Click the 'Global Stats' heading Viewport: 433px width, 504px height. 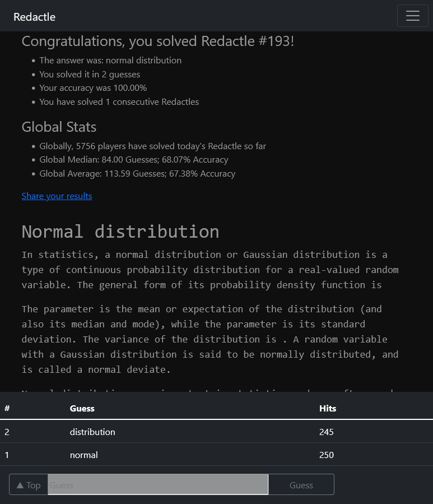(59, 127)
